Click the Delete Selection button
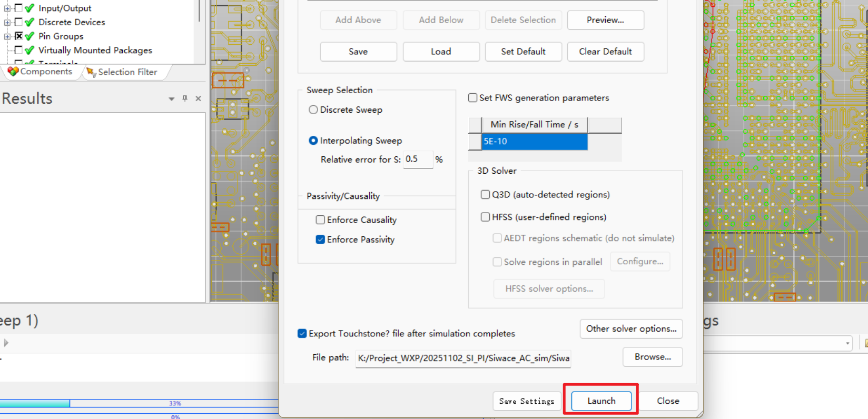This screenshot has height=419, width=868. pos(523,20)
